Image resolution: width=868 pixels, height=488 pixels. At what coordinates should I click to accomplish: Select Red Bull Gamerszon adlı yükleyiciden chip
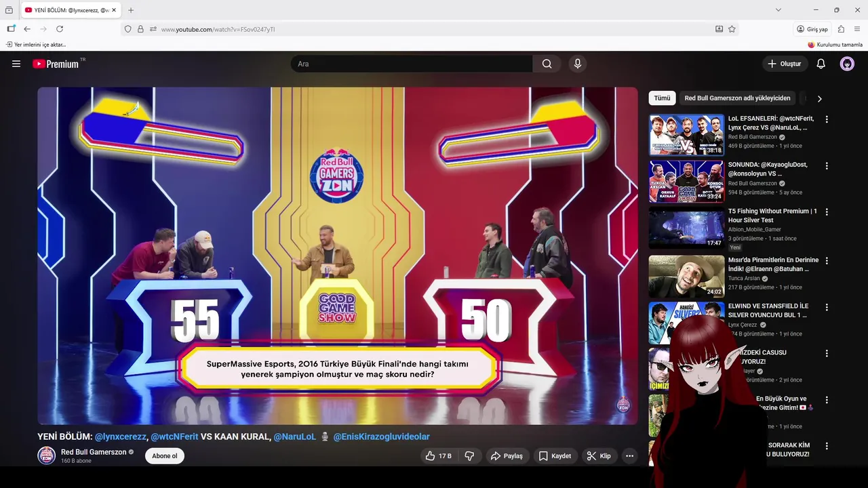[737, 98]
